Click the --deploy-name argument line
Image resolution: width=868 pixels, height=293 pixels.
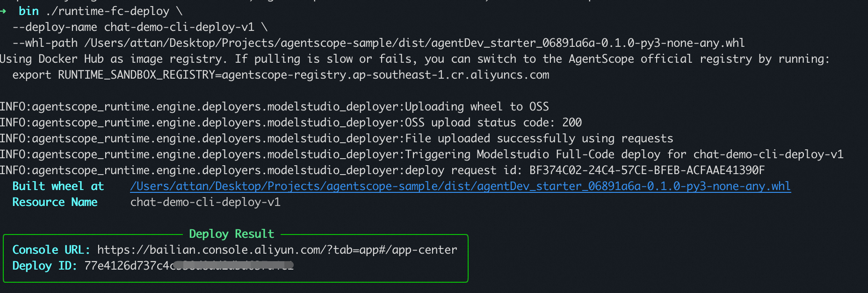(x=140, y=27)
